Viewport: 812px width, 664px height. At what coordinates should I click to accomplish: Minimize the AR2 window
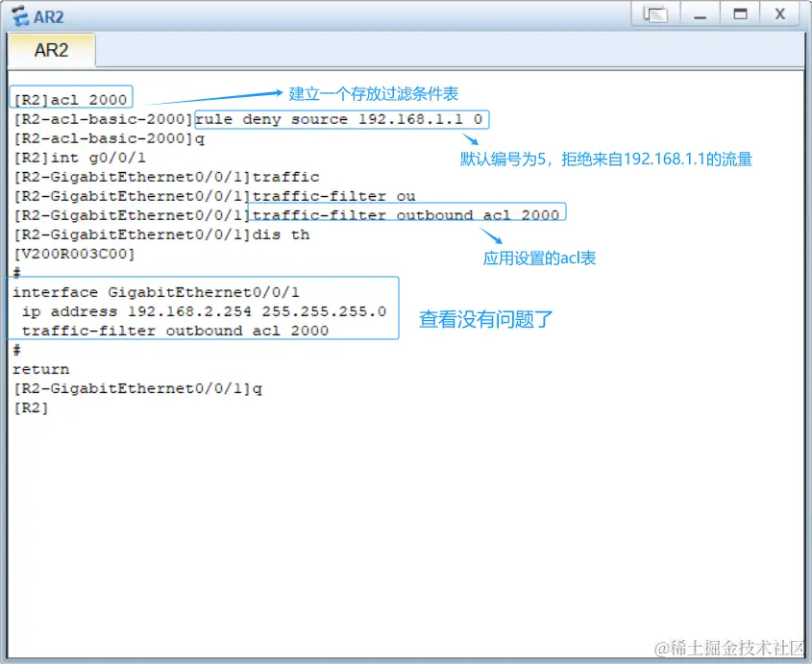tap(701, 13)
